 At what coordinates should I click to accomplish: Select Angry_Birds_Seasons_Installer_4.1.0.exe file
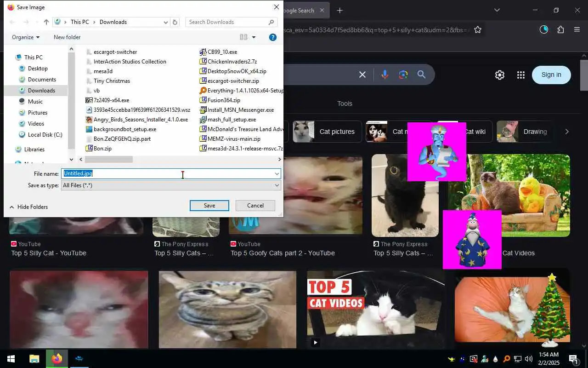click(x=141, y=120)
